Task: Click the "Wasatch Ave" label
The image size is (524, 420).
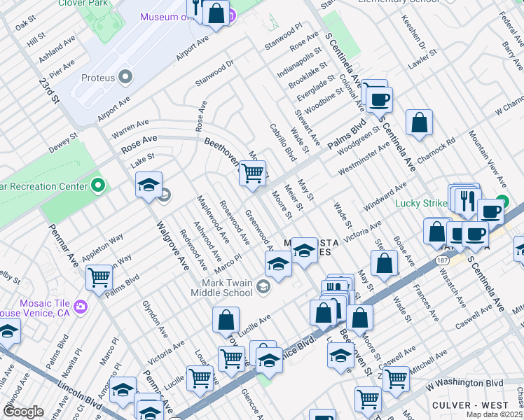Action: point(452,288)
